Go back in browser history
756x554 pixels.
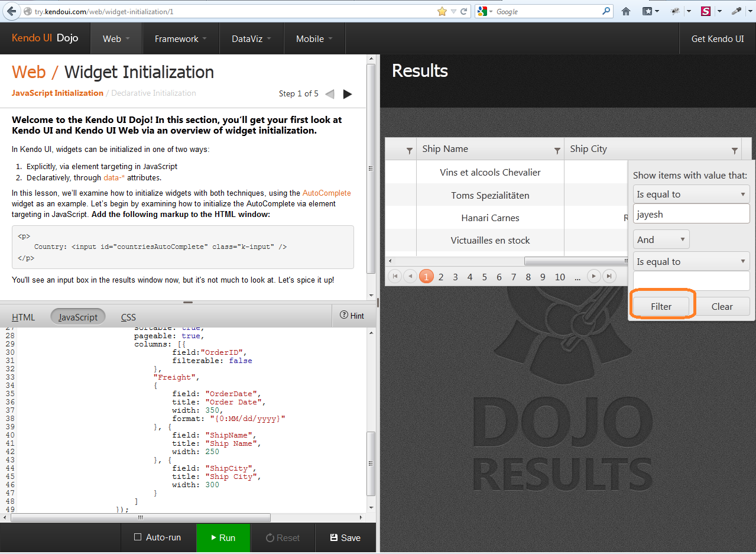12,11
